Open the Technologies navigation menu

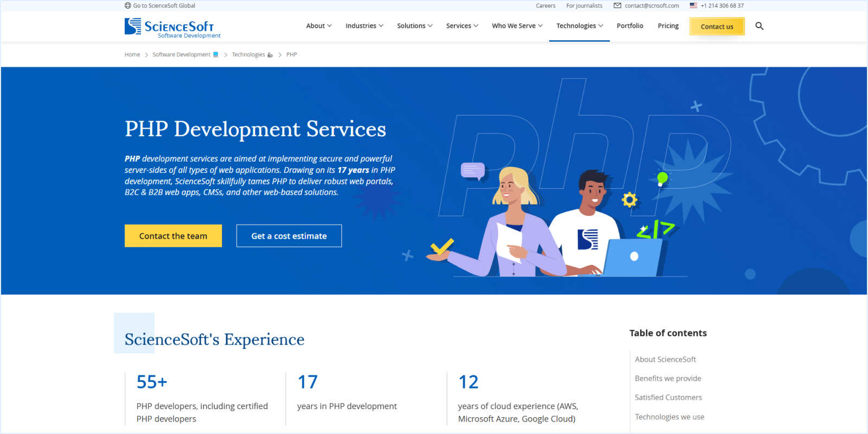[579, 26]
